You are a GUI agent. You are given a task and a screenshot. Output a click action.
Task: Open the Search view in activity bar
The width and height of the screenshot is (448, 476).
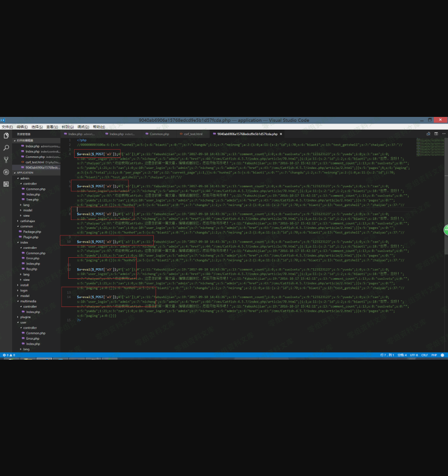6,148
